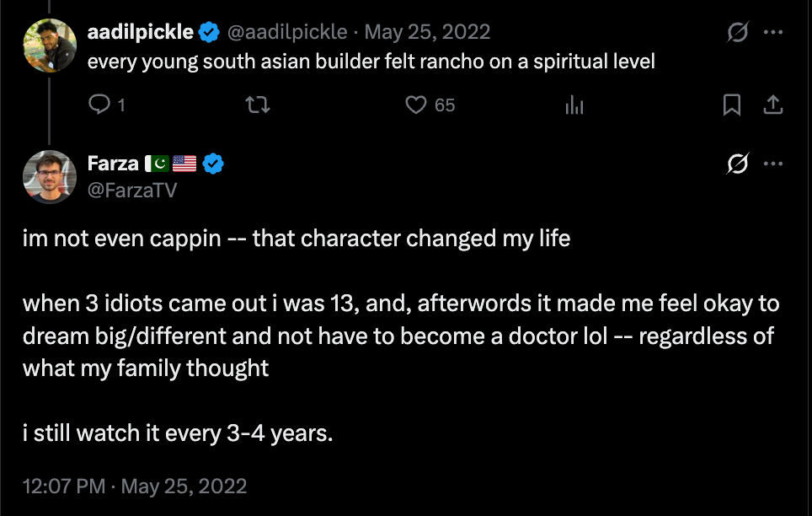Open more options on aadilpickle's tweet
This screenshot has height=516, width=812.
click(772, 33)
